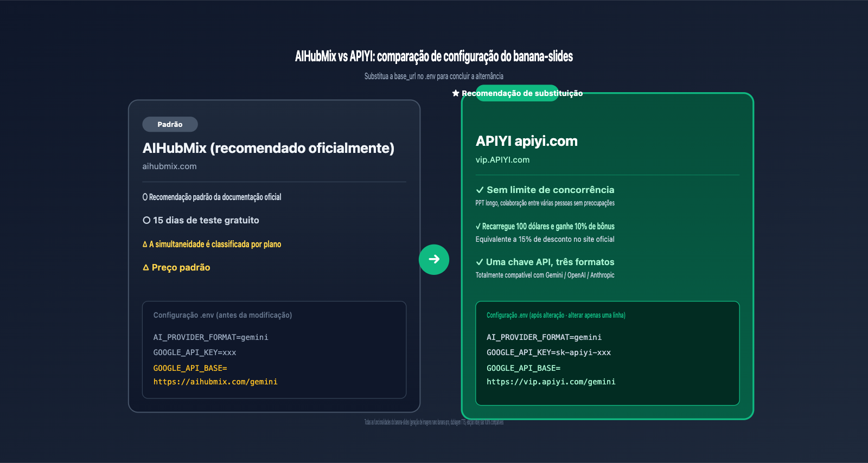Click the line GOOGLE_API_KEY=sk-apiyi-xxx
The image size is (868, 463).
[x=548, y=352]
